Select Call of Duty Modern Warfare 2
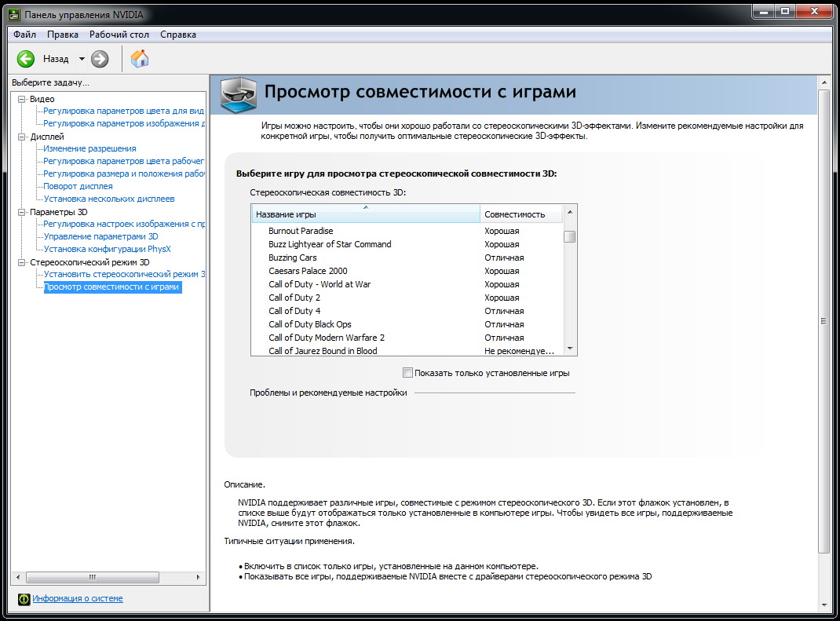The image size is (840, 621). [x=407, y=338]
